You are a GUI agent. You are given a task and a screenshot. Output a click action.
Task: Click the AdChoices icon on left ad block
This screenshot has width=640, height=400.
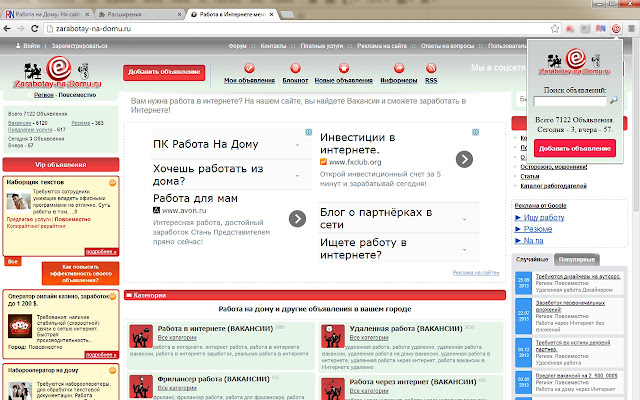[x=309, y=132]
